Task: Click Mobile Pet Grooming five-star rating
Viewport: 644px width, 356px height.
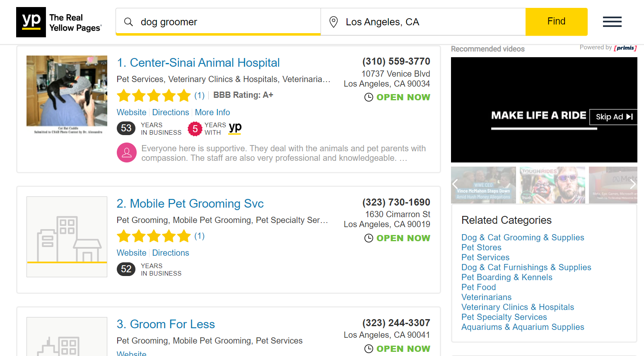Action: click(x=154, y=236)
